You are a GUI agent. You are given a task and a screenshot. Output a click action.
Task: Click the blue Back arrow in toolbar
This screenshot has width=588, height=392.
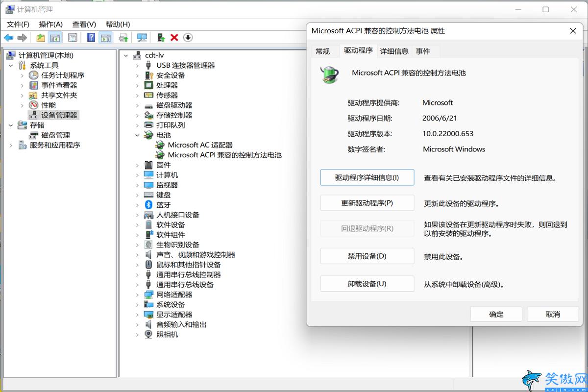(9, 38)
